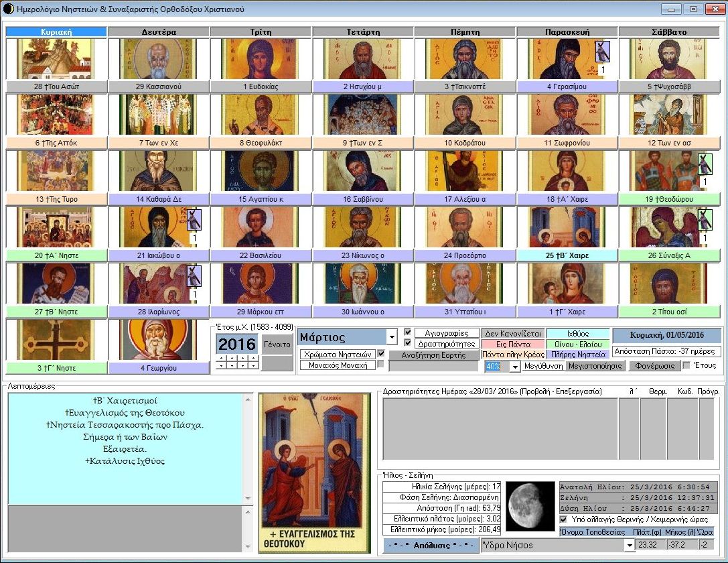Click the moon app icon in the title bar
Screen dimensions: 728x563
[x=8, y=9]
